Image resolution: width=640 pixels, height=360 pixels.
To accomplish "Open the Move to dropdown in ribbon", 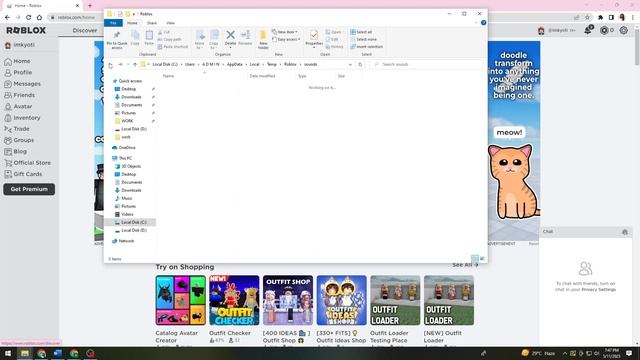I will (x=200, y=40).
